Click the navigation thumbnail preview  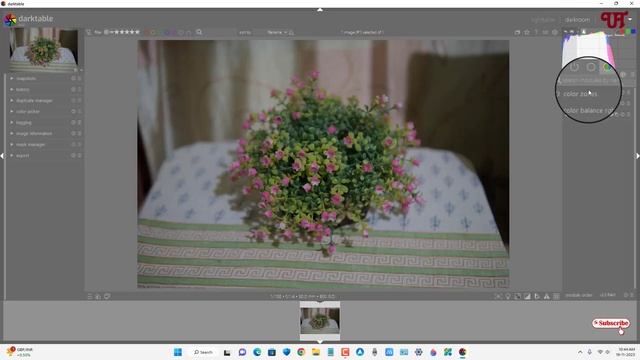click(44, 49)
